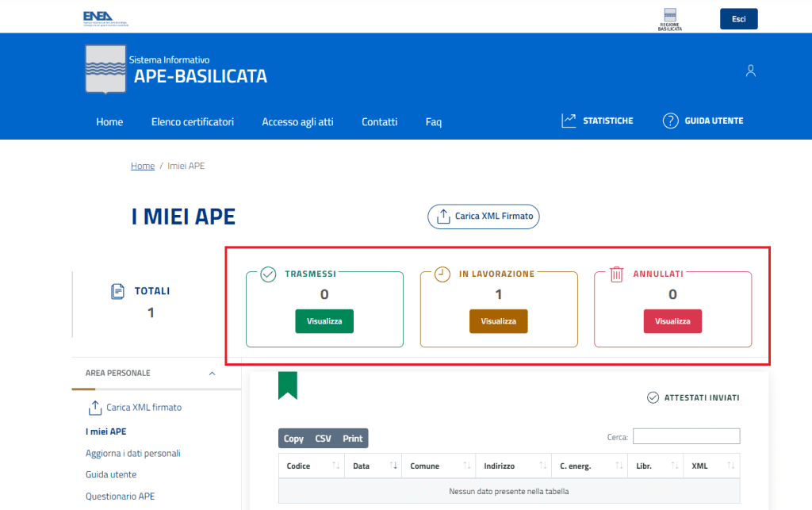Image resolution: width=812 pixels, height=510 pixels.
Task: Sort table by Data column
Action: point(373,466)
